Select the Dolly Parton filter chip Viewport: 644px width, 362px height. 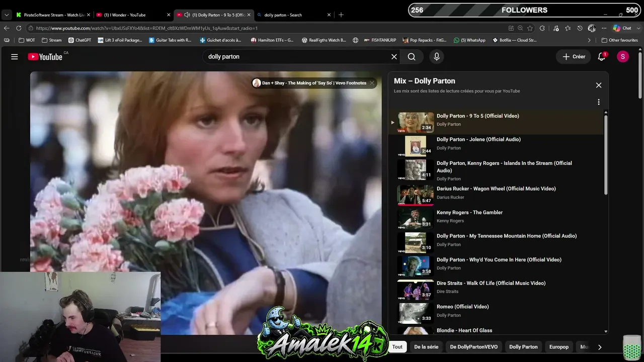(x=523, y=347)
